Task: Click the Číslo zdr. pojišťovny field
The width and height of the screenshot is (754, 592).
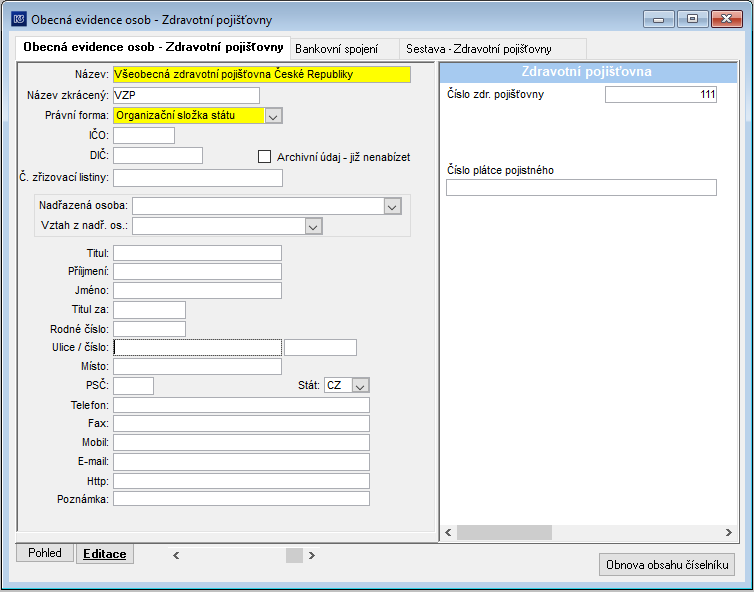Action: (661, 94)
